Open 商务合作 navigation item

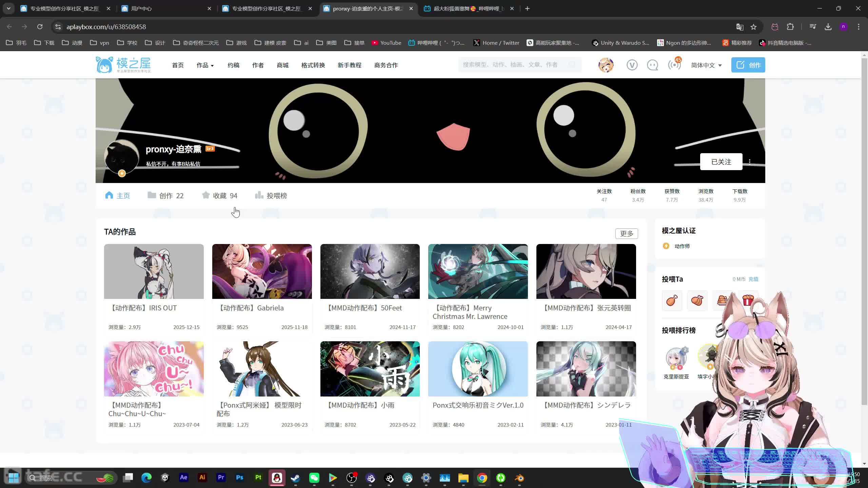tap(386, 65)
